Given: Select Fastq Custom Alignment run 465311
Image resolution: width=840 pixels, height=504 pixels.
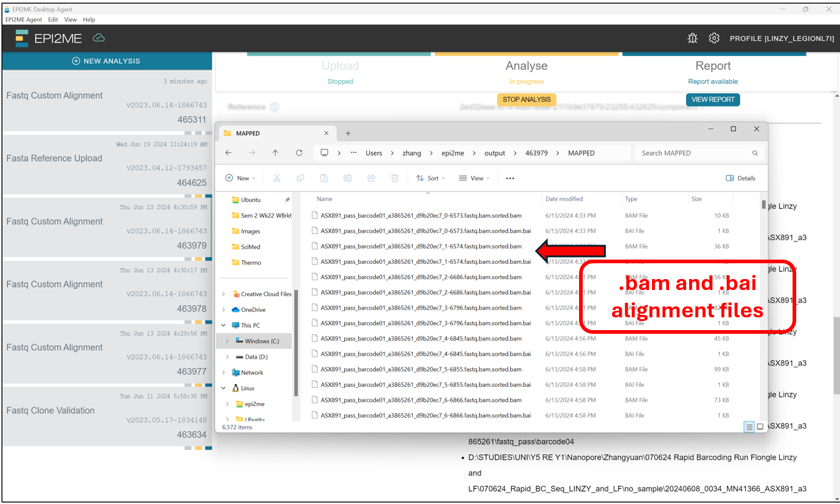Looking at the screenshot, I should pyautogui.click(x=106, y=101).
